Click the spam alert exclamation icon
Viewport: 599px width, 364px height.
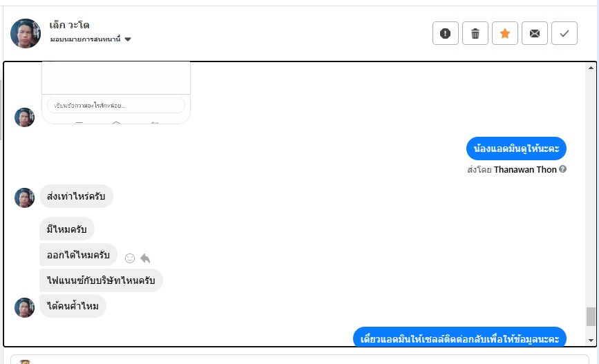click(446, 33)
